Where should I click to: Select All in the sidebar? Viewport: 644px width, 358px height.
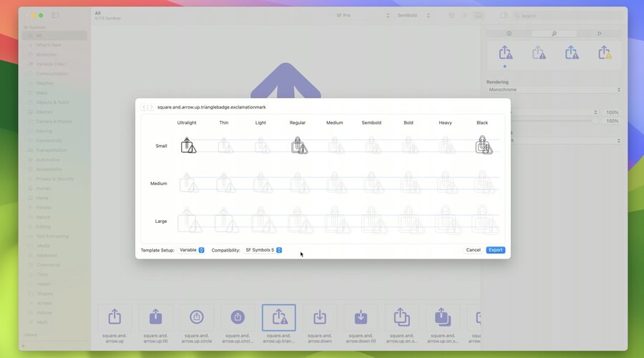coord(54,35)
